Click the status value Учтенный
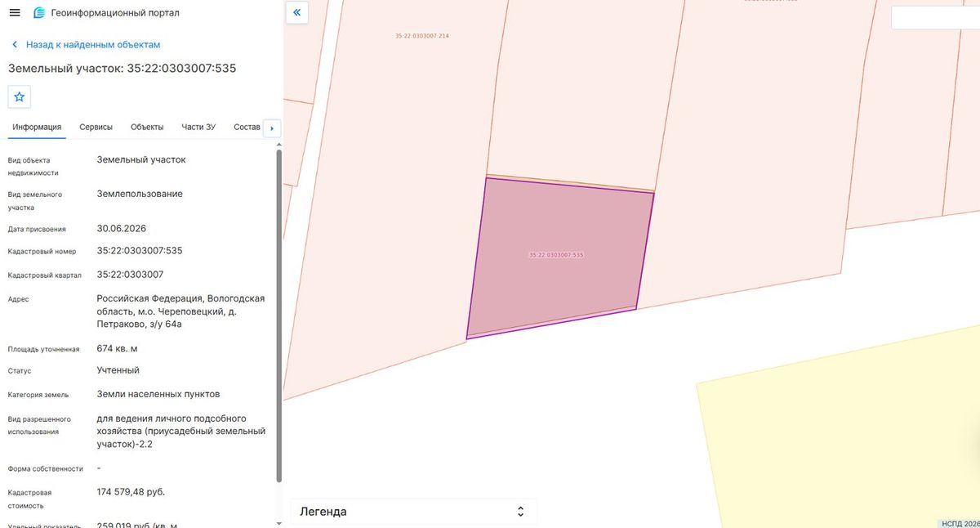The width and height of the screenshot is (980, 528). (x=118, y=370)
